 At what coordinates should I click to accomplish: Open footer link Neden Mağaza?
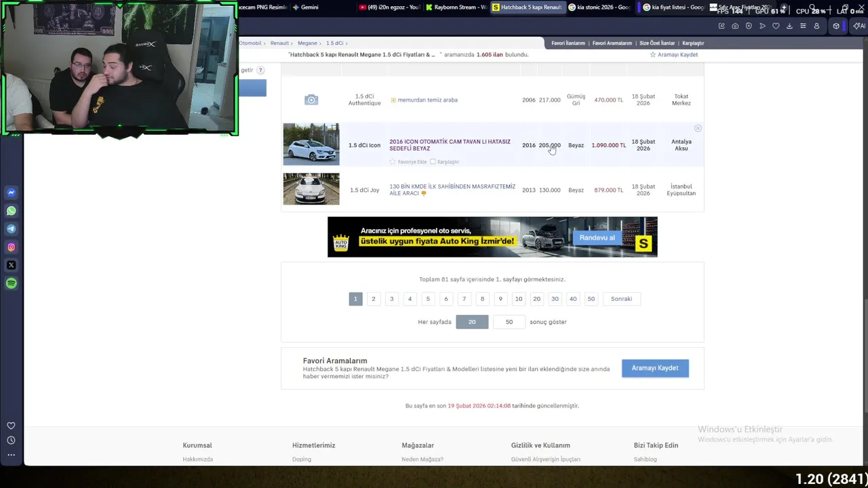422,460
